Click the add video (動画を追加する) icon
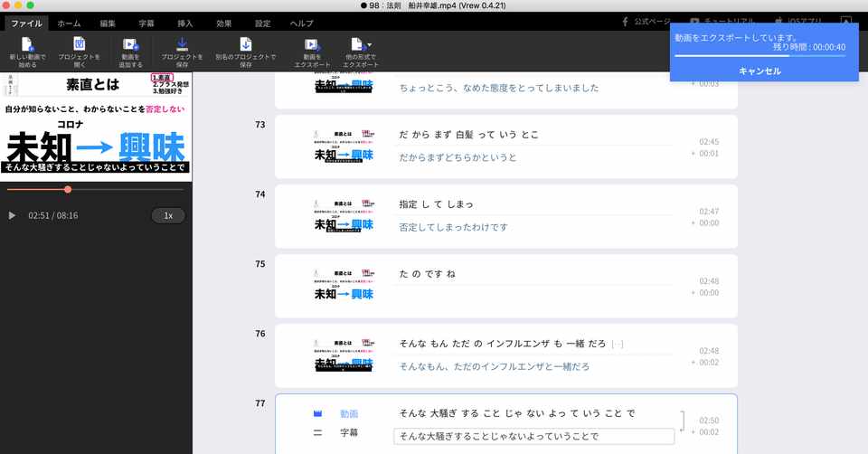The width and height of the screenshot is (868, 454). coord(130,45)
